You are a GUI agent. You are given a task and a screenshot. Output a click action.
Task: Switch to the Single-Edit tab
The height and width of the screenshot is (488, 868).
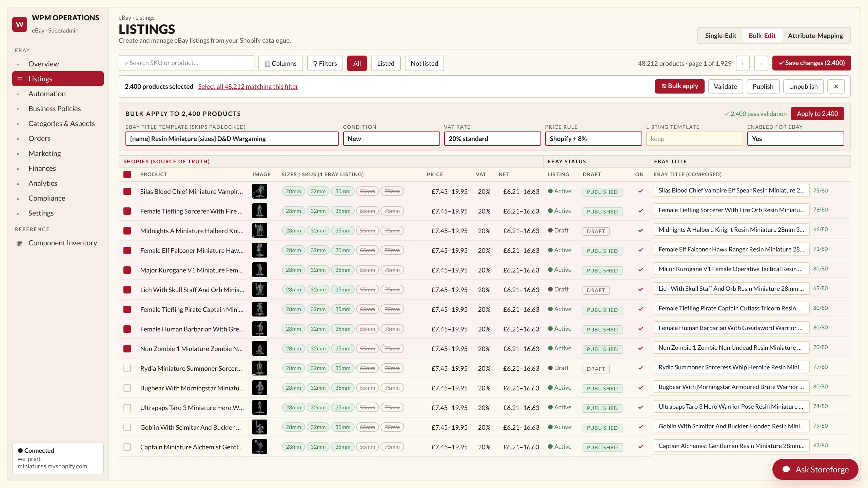tap(721, 36)
